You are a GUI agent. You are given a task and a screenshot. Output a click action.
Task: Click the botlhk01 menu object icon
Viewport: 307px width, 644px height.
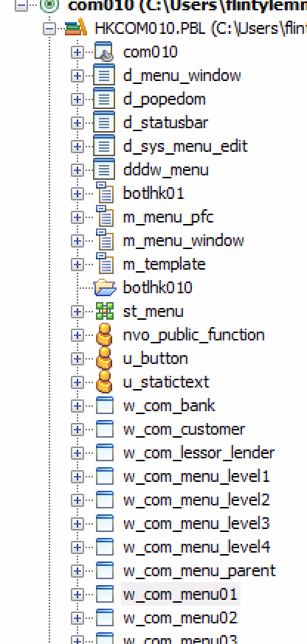click(x=105, y=194)
